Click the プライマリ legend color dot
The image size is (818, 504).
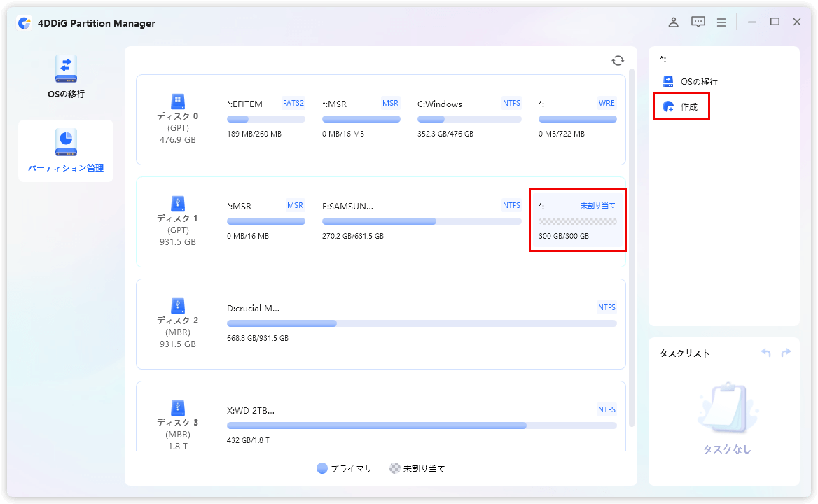(x=322, y=468)
